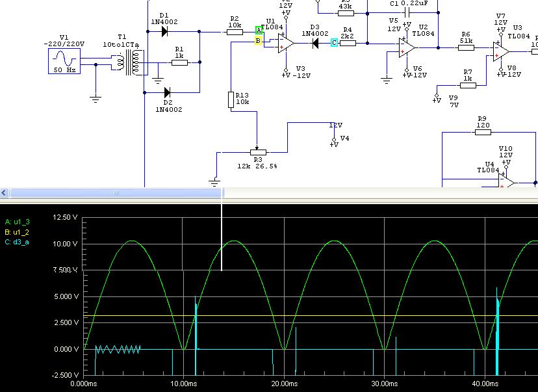Select the B: u1_2 trace legend
This screenshot has width=538, height=392.
(17, 232)
